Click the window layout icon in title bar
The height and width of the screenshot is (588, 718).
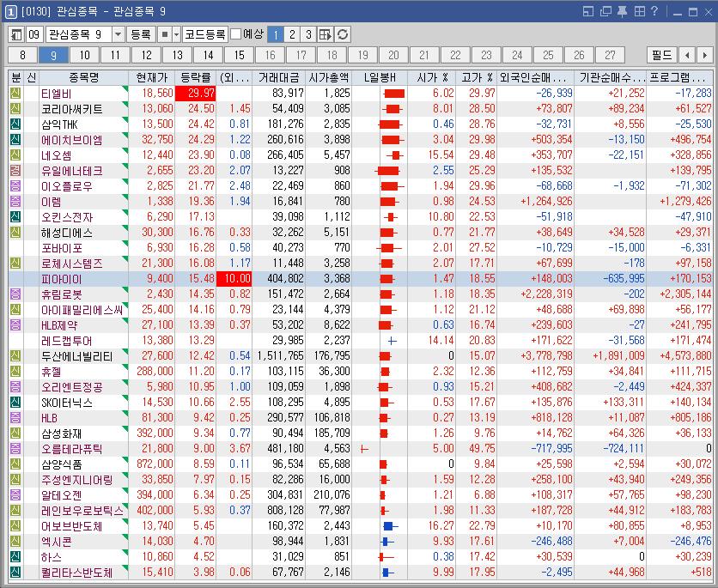pos(588,11)
